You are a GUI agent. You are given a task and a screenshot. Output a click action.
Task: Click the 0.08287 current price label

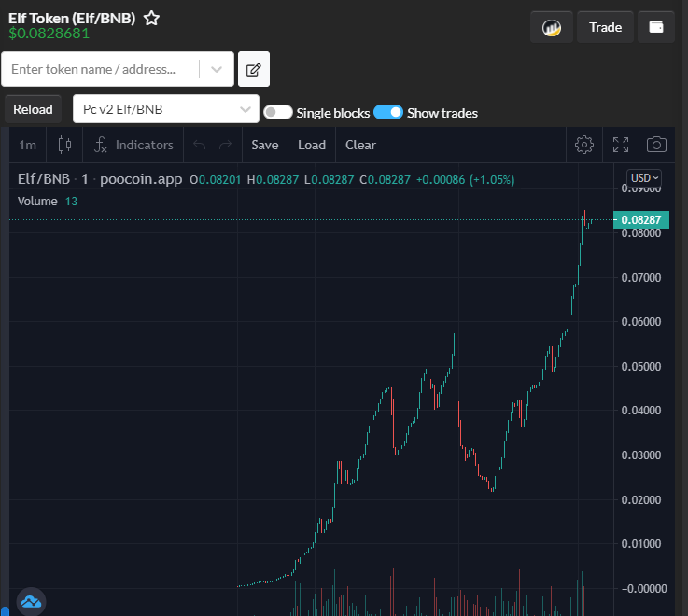(641, 220)
